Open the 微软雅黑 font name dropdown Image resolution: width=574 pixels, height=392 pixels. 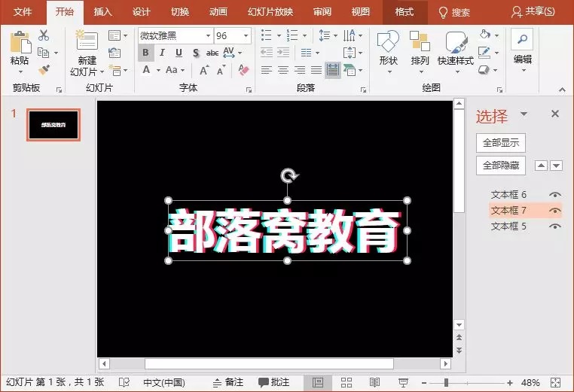click(x=208, y=36)
